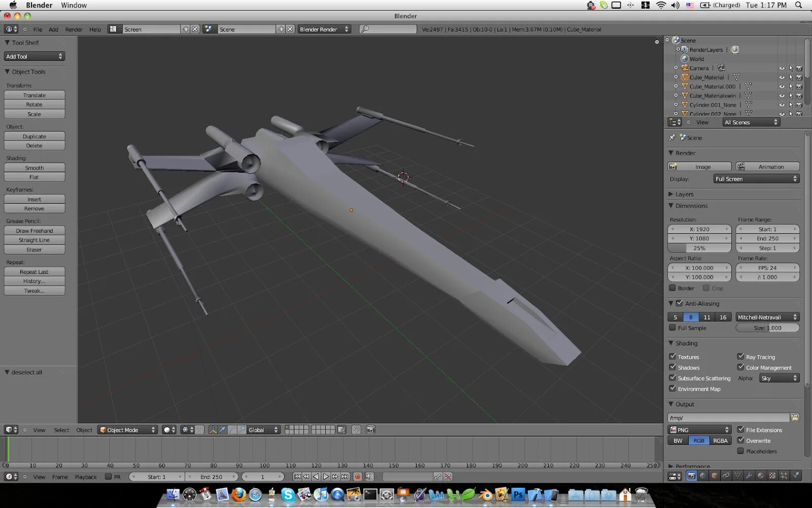Viewport: 812px width, 508px height.
Task: Select the scale manipulator icon
Action: click(242, 430)
